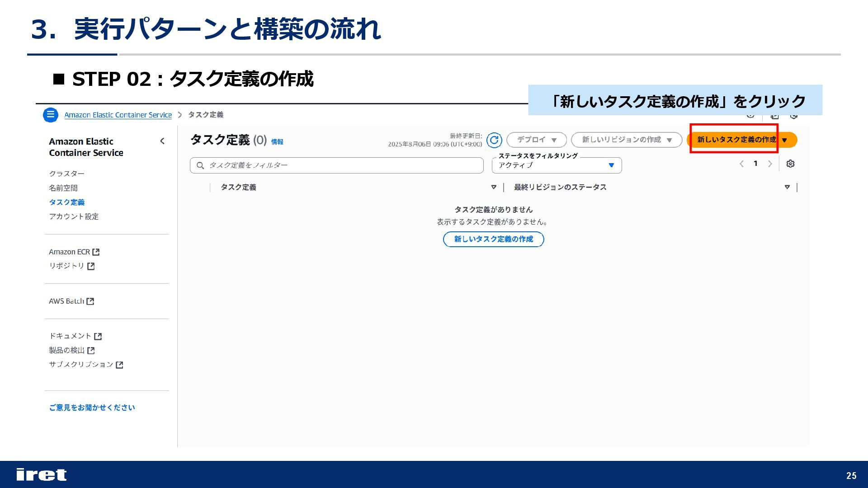This screenshot has height=488, width=868.
Task: Click the Amazon Elastic Container Service breadcrumb link
Action: point(118,115)
